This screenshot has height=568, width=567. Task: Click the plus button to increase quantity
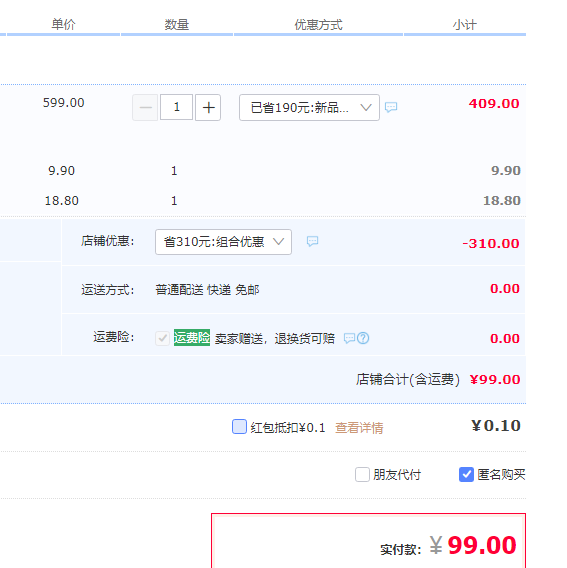(208, 108)
